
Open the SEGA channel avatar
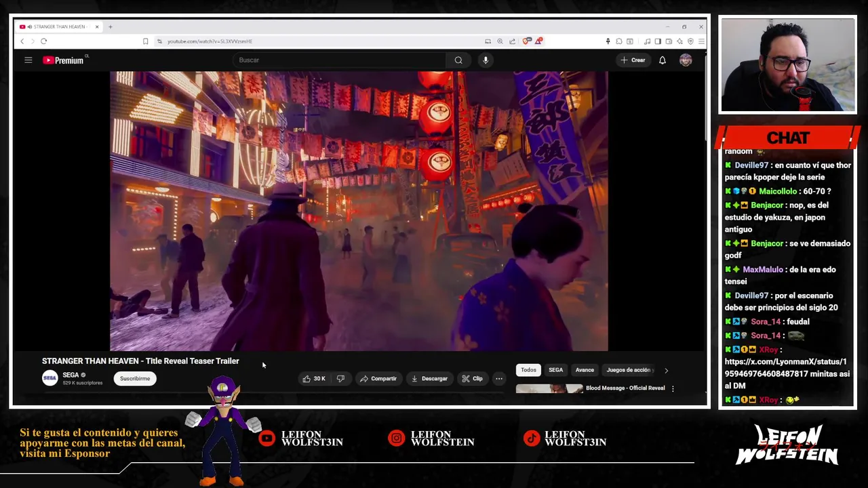(x=50, y=378)
